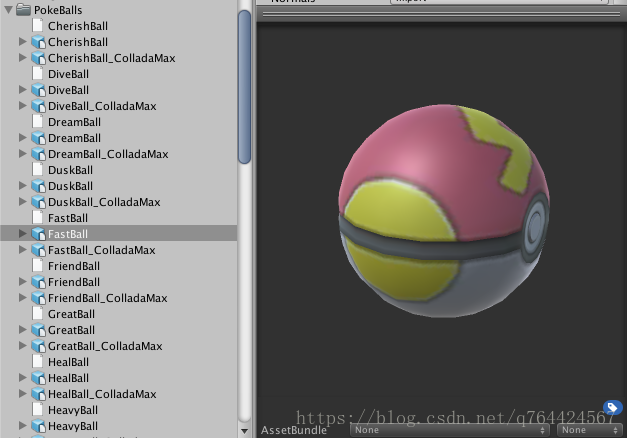627x438 pixels.
Task: Select the FastBall_ColladaMax item name
Action: point(102,250)
